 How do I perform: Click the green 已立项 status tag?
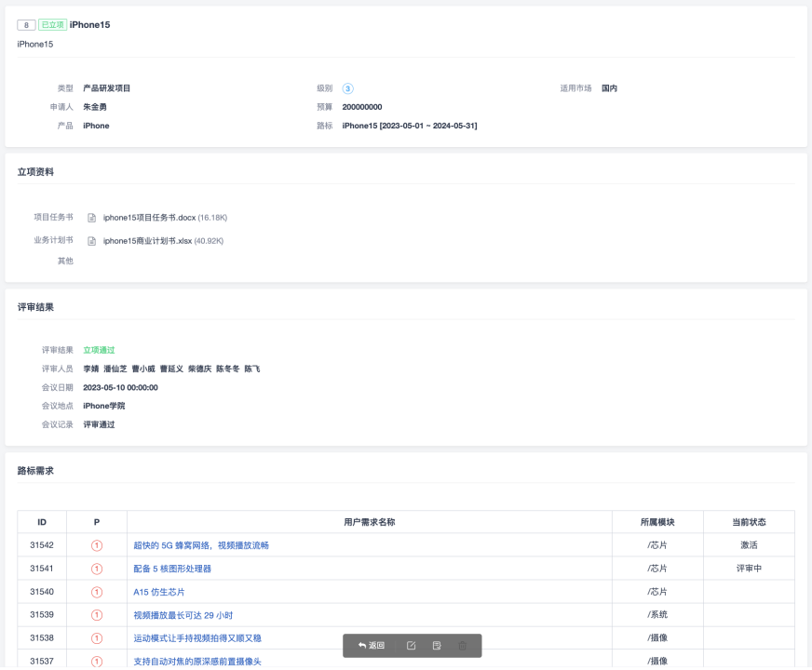pyautogui.click(x=52, y=25)
